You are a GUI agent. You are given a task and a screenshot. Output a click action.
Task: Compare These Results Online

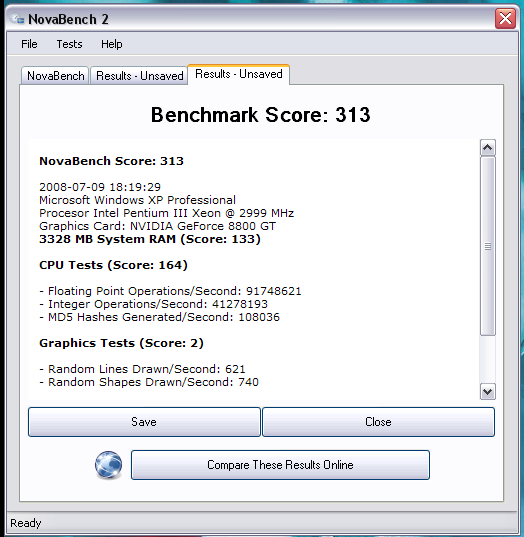280,465
